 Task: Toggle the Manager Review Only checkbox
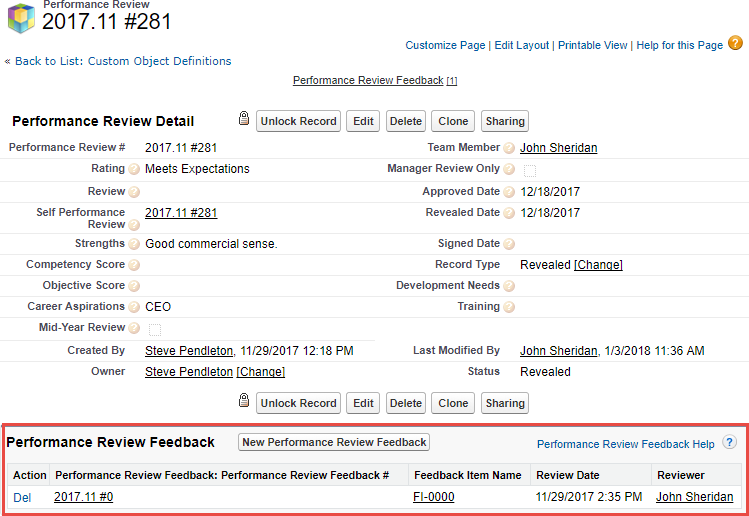(530, 170)
